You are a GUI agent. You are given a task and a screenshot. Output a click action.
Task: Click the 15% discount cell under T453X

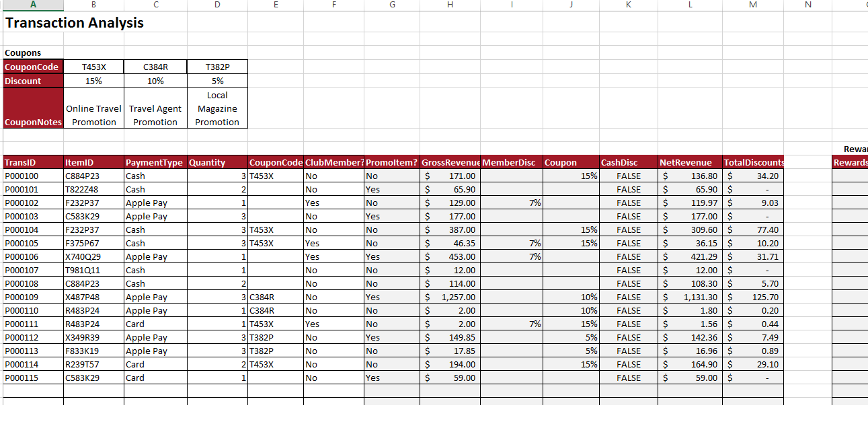pyautogui.click(x=93, y=81)
